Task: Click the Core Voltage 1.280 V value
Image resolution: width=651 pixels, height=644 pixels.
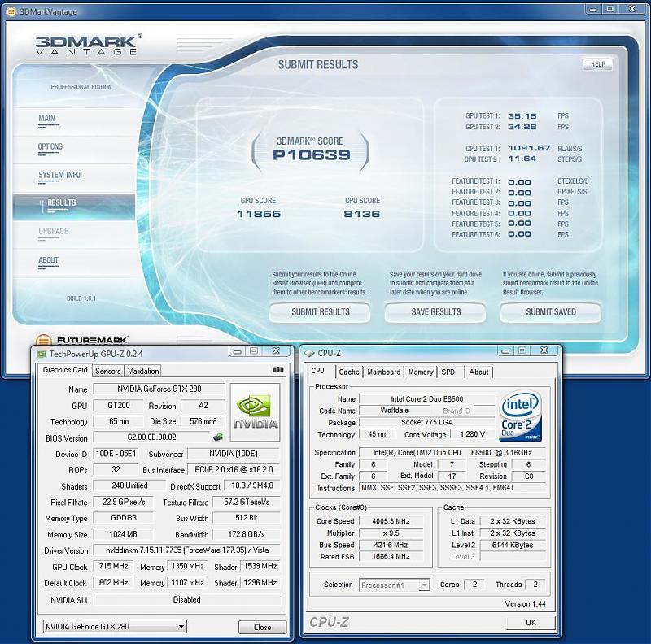Action: pyautogui.click(x=473, y=434)
